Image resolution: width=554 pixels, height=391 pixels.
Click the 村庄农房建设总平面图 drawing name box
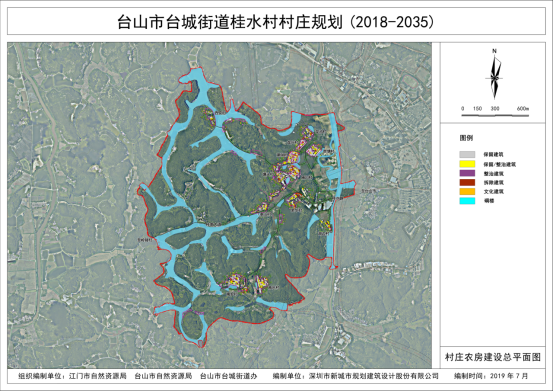pos(493,357)
